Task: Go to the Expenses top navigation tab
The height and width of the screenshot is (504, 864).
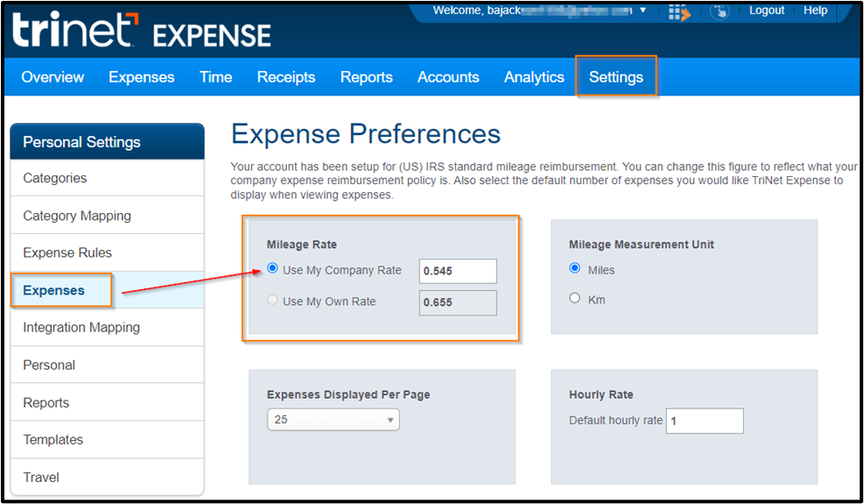Action: [x=141, y=77]
